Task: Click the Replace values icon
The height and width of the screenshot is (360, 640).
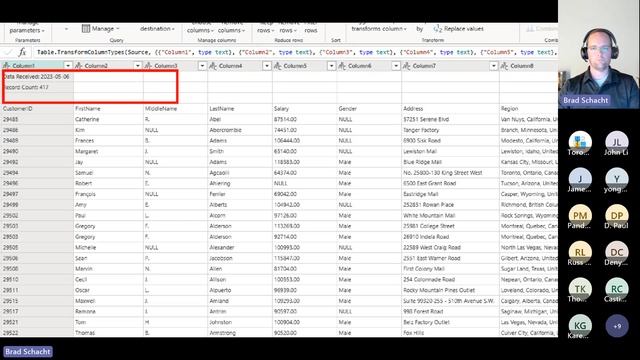Action: tap(438, 29)
